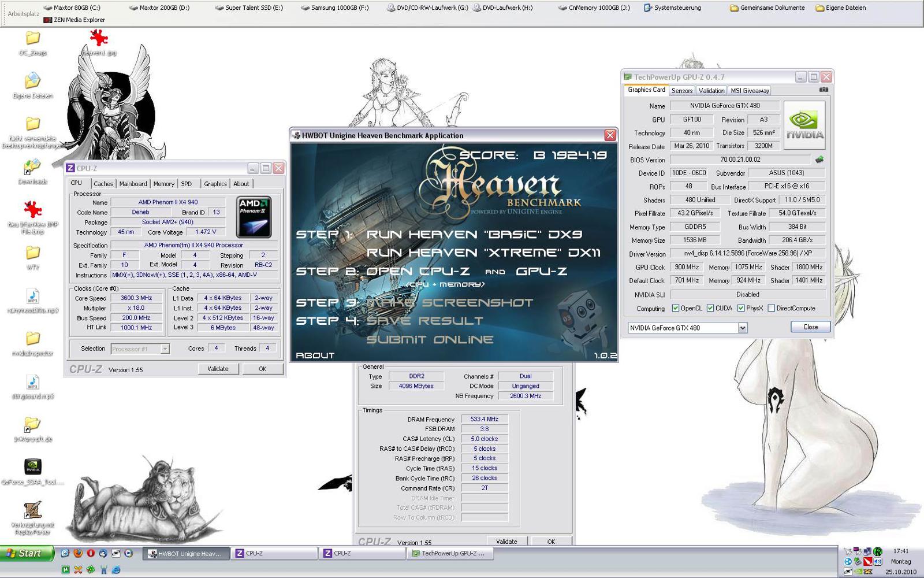Launch Opera from the quick launch bar

pyautogui.click(x=91, y=553)
